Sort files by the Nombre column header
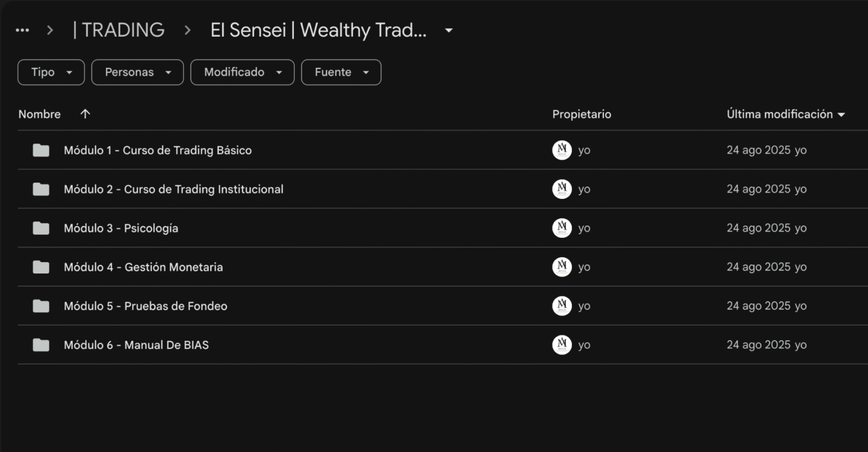 click(x=40, y=114)
